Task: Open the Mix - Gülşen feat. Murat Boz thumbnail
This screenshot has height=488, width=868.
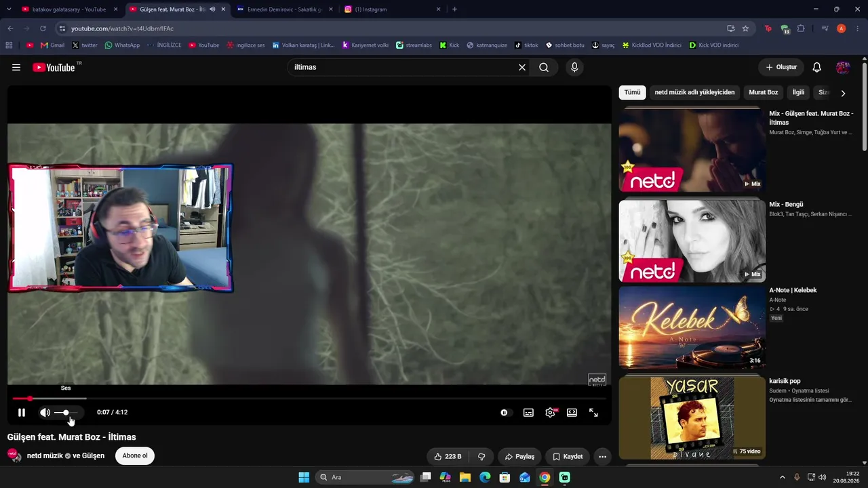Action: 692,150
